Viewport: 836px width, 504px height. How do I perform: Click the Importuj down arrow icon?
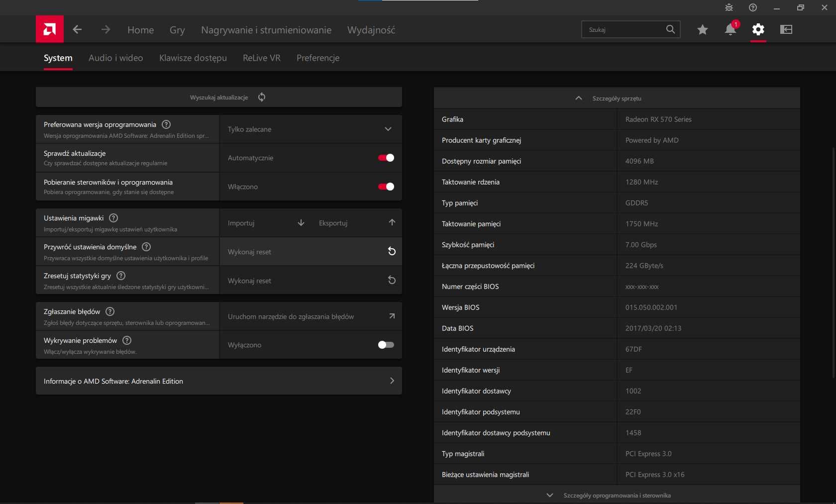tap(301, 223)
